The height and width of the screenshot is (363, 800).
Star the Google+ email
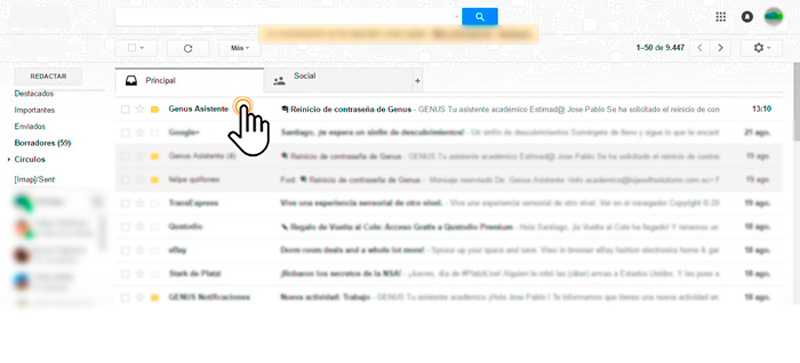click(140, 133)
